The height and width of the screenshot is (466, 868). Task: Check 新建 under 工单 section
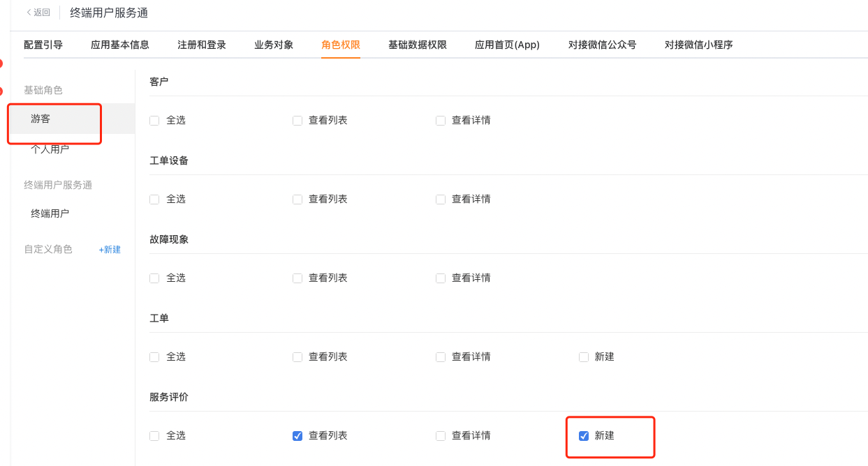pos(584,357)
